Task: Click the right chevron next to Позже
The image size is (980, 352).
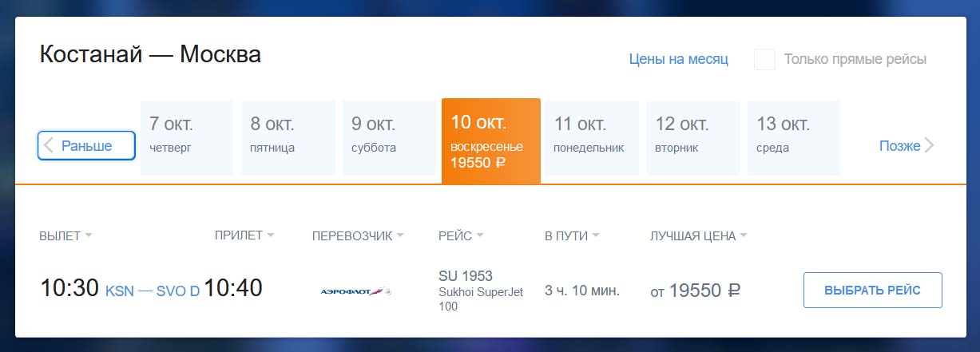Action: (929, 145)
